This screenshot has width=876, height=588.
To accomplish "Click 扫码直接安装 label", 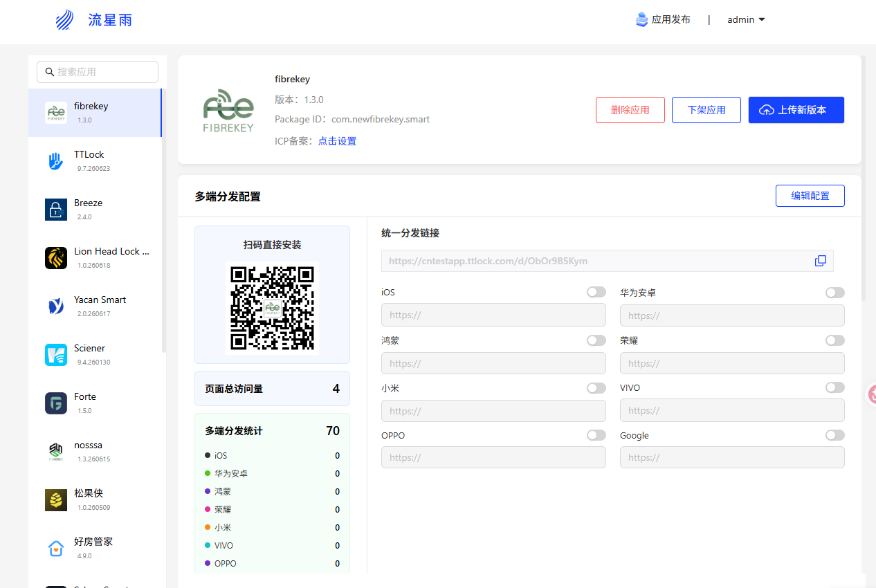I will click(x=272, y=245).
